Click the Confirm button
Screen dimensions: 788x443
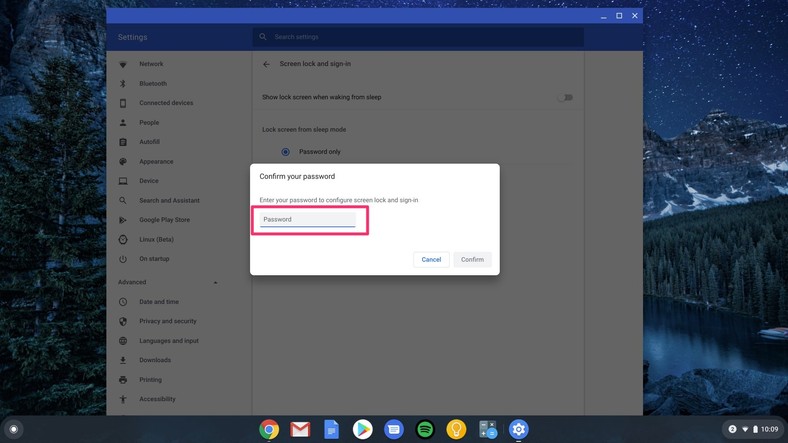pos(472,259)
